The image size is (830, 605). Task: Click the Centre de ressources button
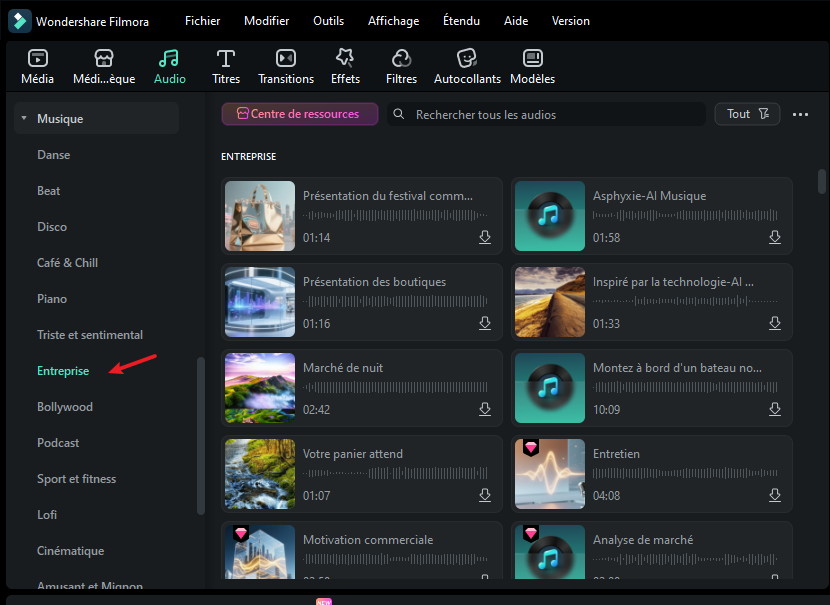(300, 114)
